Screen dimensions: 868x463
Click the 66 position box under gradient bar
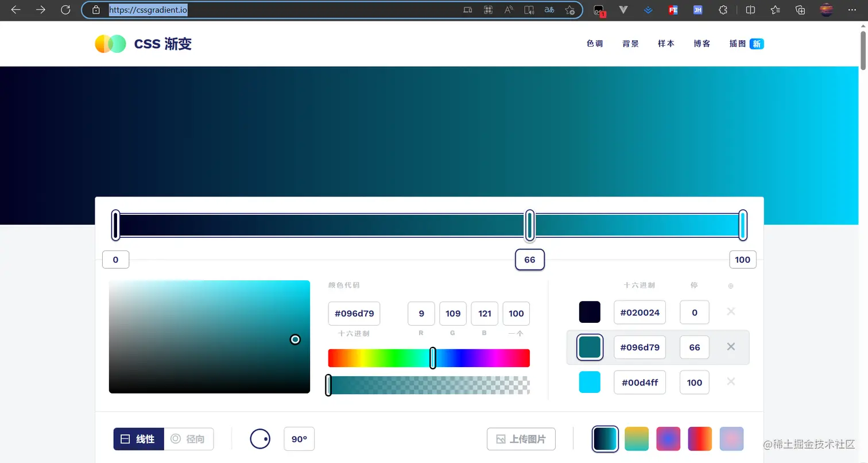point(530,260)
